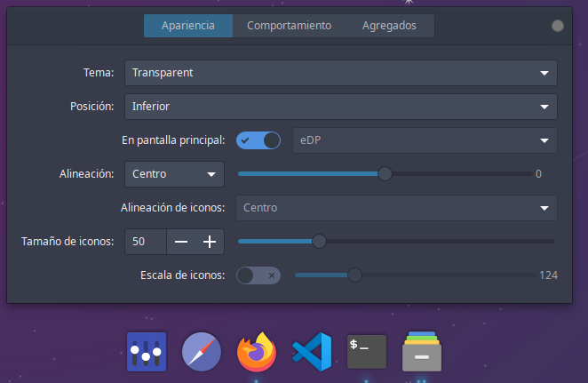The image size is (588, 383).
Task: Select the Apariencia tab
Action: [x=188, y=26]
